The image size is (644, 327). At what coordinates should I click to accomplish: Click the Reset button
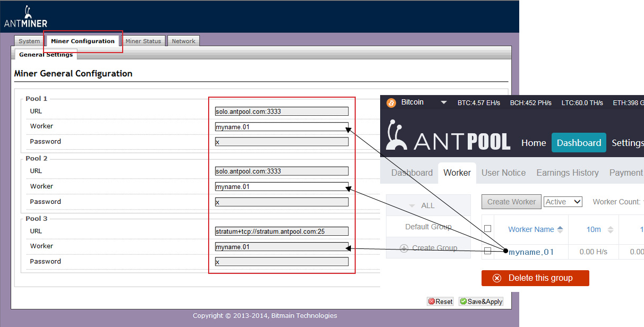pos(440,302)
